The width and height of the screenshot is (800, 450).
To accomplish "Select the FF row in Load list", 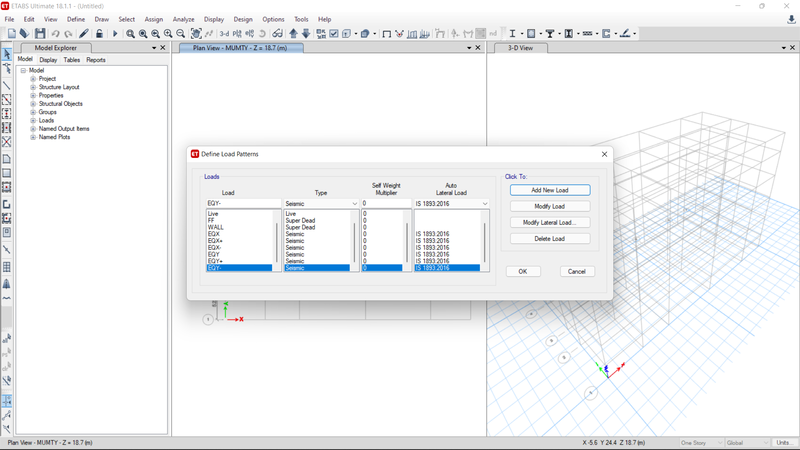I will click(239, 221).
